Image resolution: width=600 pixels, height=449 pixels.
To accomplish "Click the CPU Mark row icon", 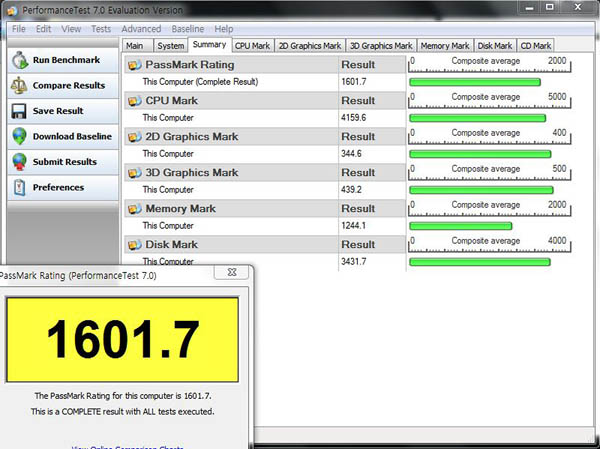I will tap(135, 101).
